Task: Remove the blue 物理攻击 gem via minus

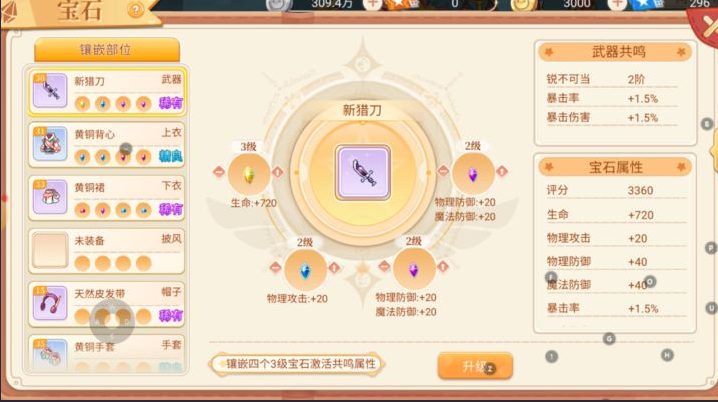Action: [275, 267]
